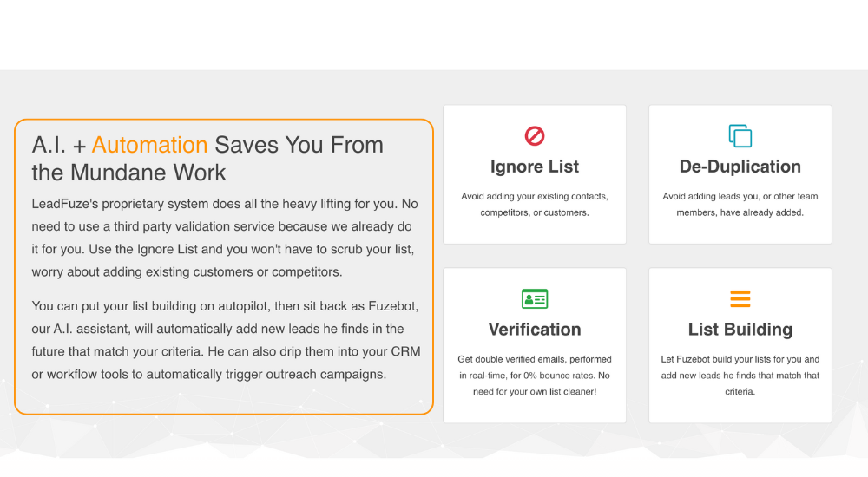Viewport: 868px width, 477px height.
Task: Click the green ID card Verification icon
Action: 534,299
